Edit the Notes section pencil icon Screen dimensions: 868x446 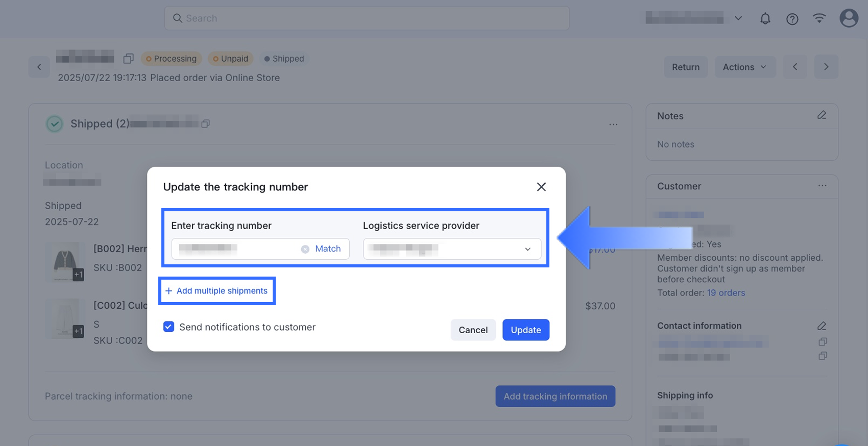pyautogui.click(x=822, y=115)
